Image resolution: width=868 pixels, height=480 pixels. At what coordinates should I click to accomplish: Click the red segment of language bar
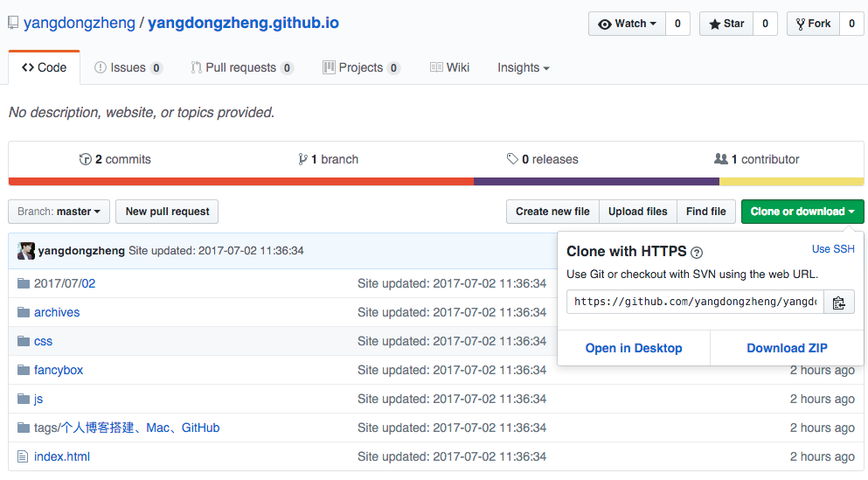(240, 182)
